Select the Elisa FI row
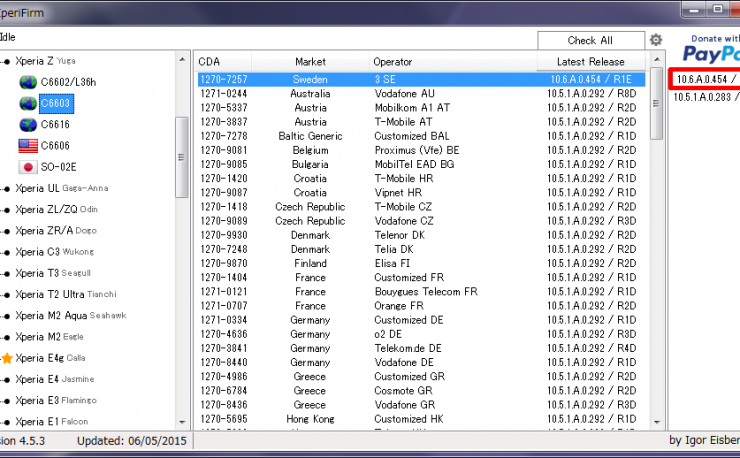The image size is (740, 458). click(421, 263)
